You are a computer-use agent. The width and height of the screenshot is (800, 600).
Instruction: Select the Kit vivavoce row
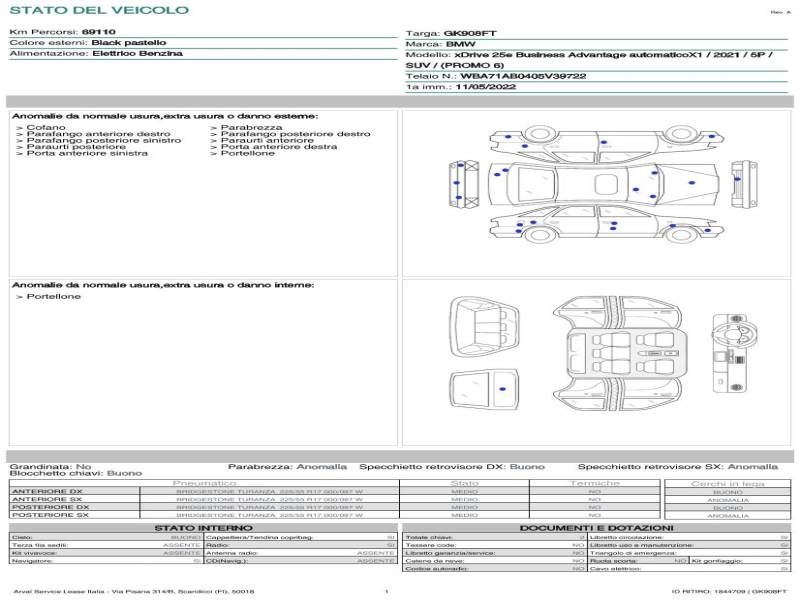[x=106, y=553]
